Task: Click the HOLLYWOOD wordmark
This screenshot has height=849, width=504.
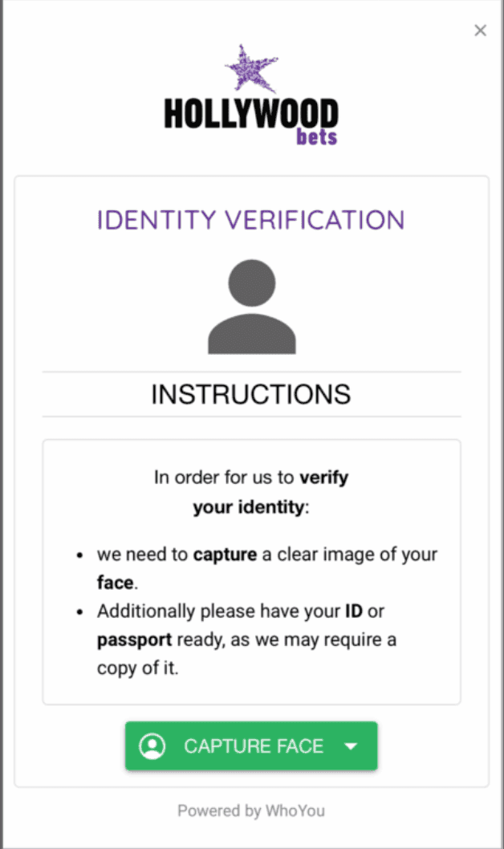Action: click(251, 114)
